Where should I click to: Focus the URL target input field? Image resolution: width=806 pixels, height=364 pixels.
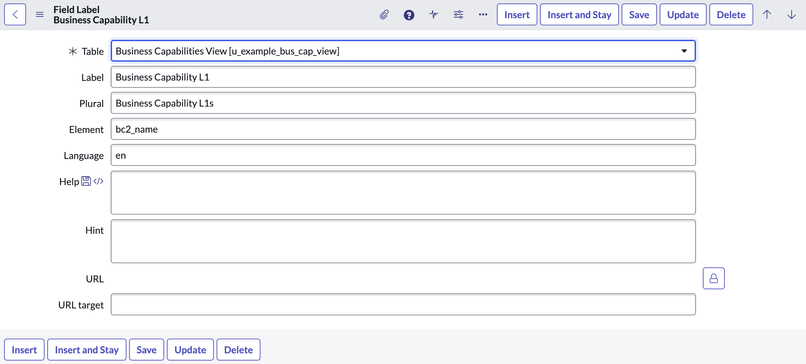(x=403, y=304)
